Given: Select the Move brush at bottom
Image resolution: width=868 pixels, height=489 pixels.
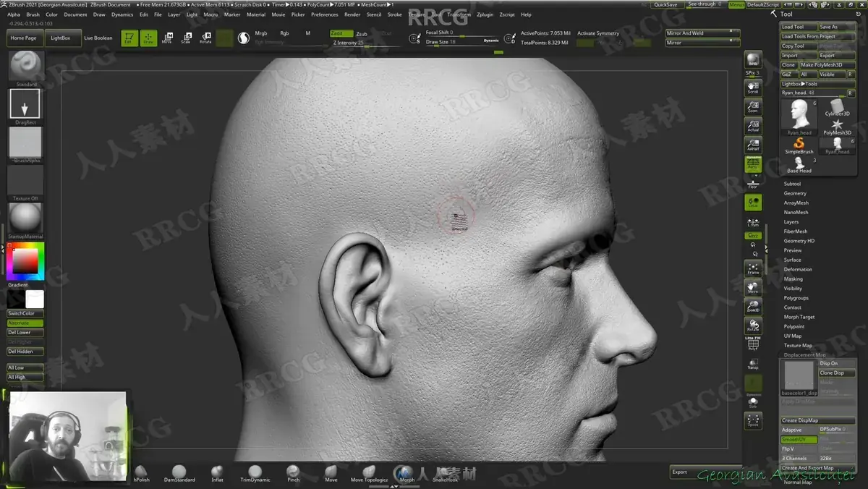Looking at the screenshot, I should click(x=331, y=474).
